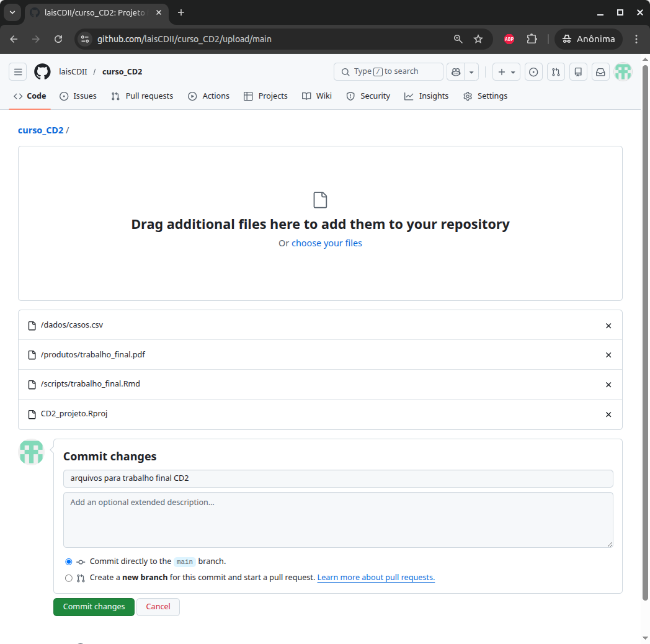
Task: Open the GitHub homepage logo
Action: (x=42, y=72)
